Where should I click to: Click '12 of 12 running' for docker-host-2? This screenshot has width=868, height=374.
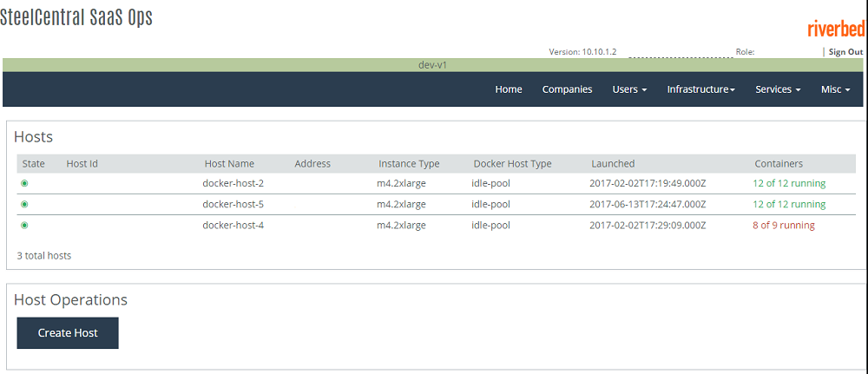pyautogui.click(x=789, y=183)
